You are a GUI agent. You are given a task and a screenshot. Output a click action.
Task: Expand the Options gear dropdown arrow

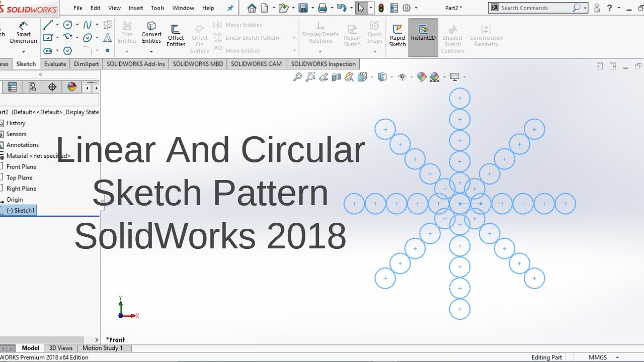pyautogui.click(x=415, y=8)
